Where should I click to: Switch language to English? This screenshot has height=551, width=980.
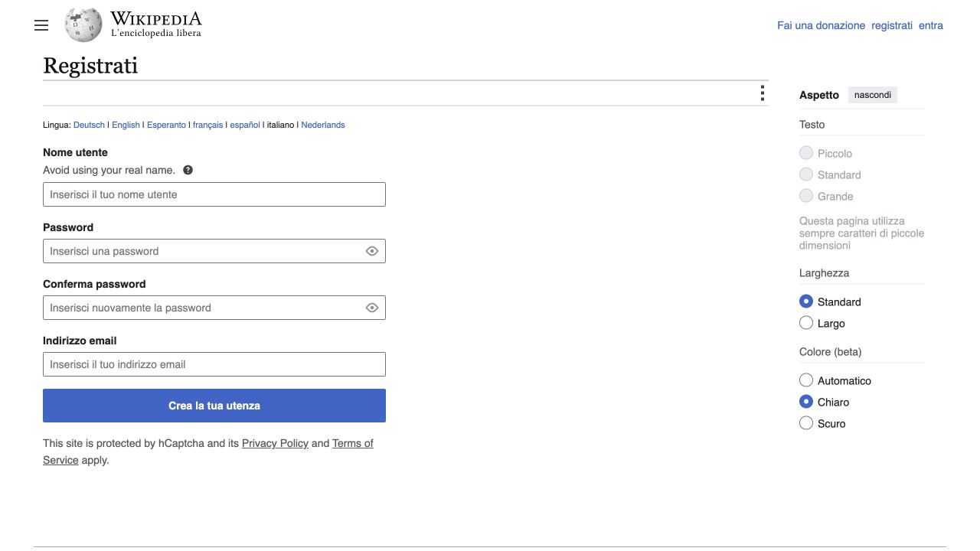coord(126,125)
